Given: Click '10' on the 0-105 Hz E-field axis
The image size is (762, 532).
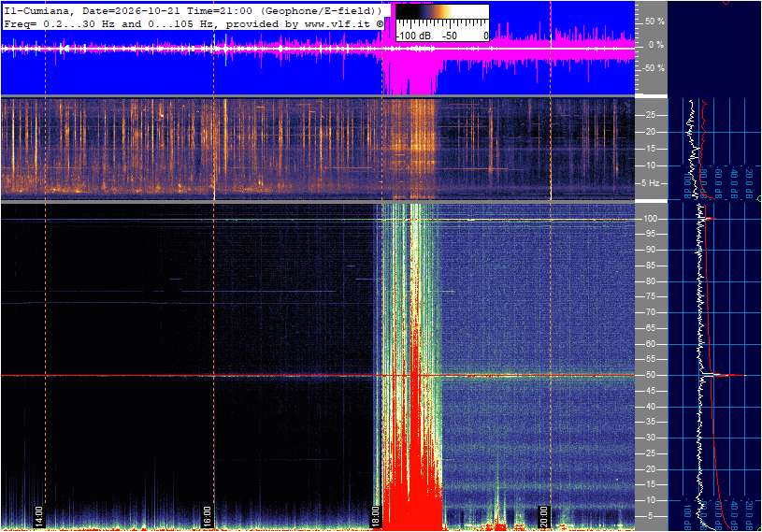Looking at the screenshot, I should click(650, 500).
